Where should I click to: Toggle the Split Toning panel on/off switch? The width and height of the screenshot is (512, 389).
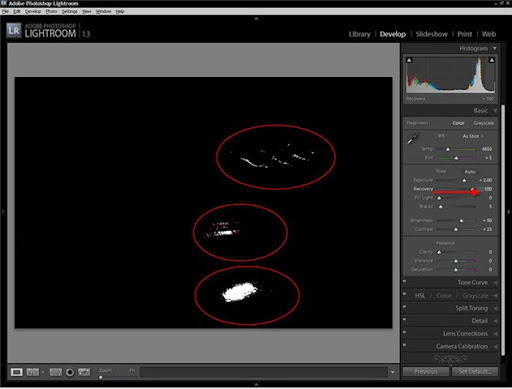coord(404,307)
